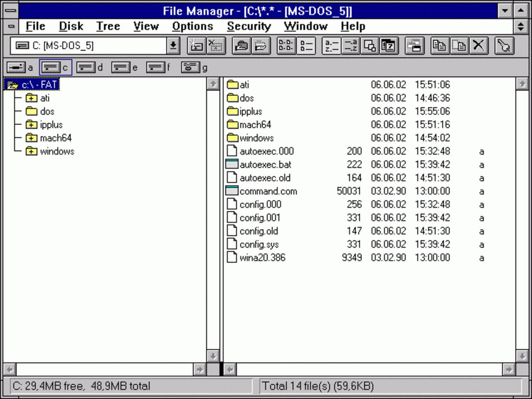Screen dimensions: 532x399
Task: Select the windows folder name in file list
Action: [256, 138]
